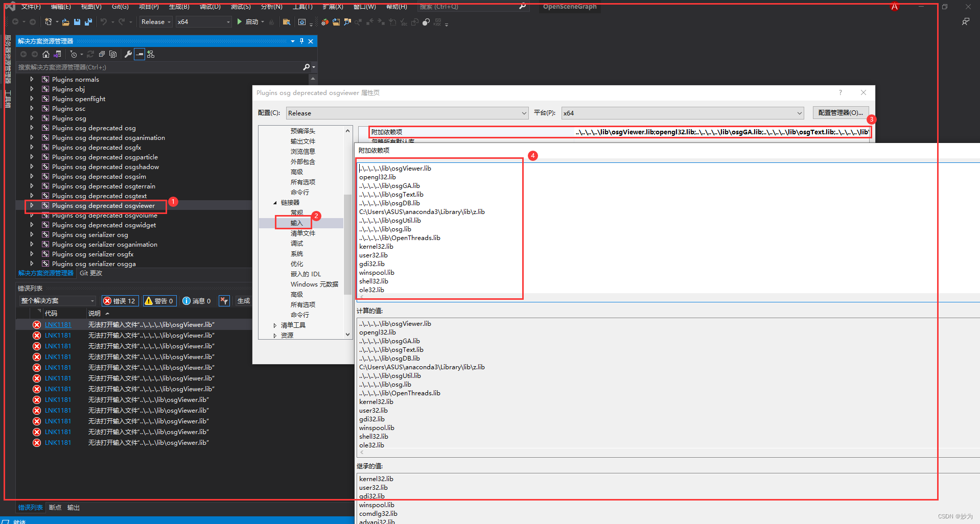Select 输入 under the linker tree

click(297, 223)
